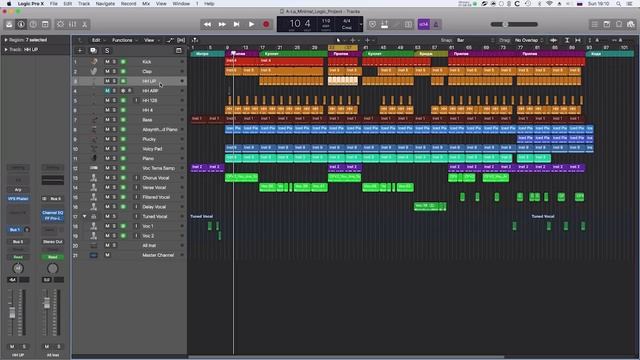Open the View dropdown in Tracks area

(151, 40)
